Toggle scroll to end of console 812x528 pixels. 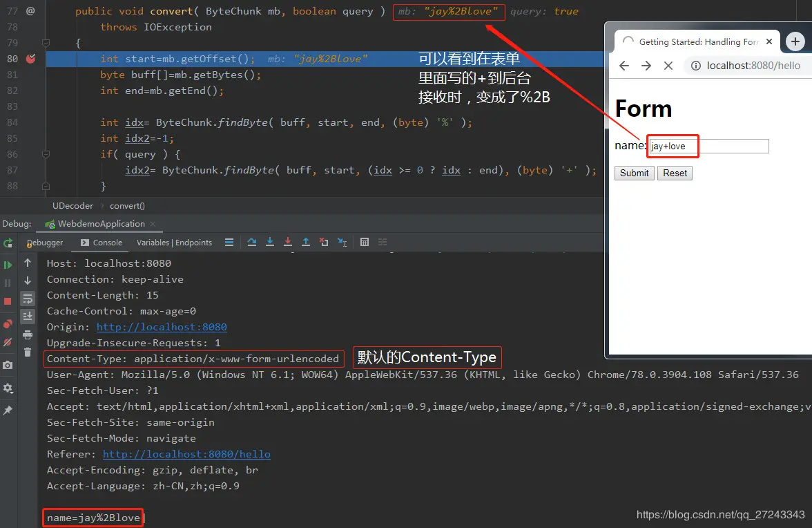pos(28,316)
